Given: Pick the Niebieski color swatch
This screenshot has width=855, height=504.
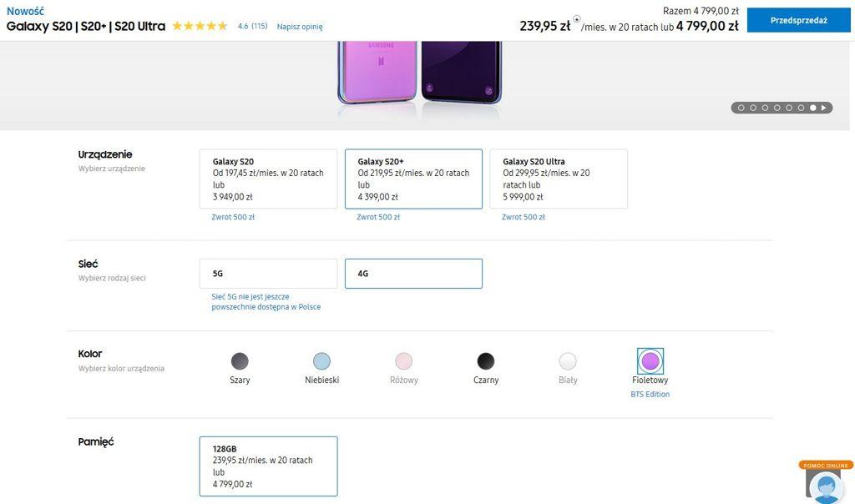Looking at the screenshot, I should point(321,361).
